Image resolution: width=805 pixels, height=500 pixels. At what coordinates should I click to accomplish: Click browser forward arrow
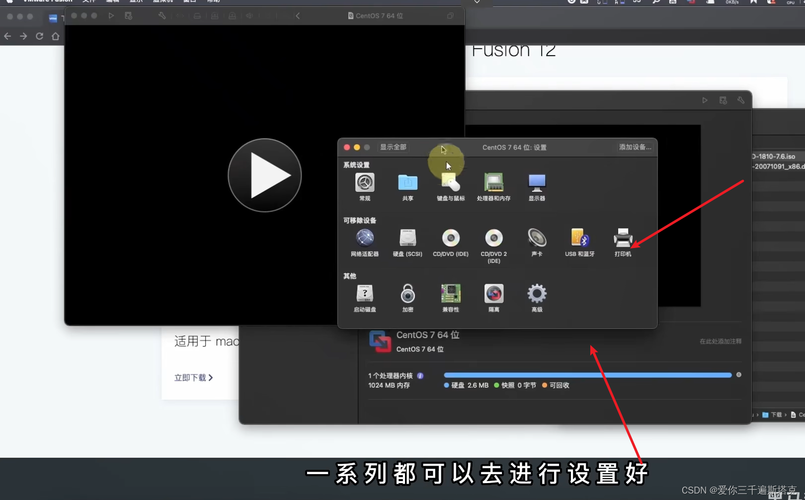(x=23, y=36)
